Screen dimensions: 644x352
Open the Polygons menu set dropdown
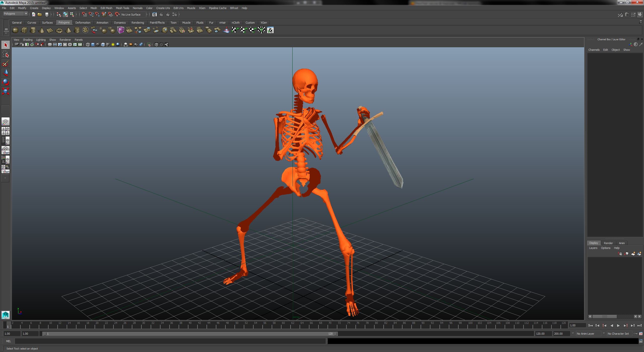click(15, 14)
